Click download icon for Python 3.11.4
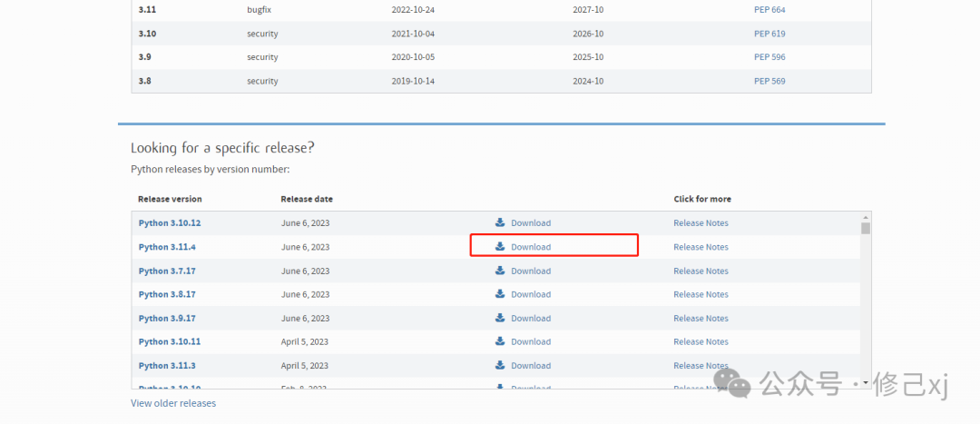Screen dimensions: 980x424 coord(499,246)
